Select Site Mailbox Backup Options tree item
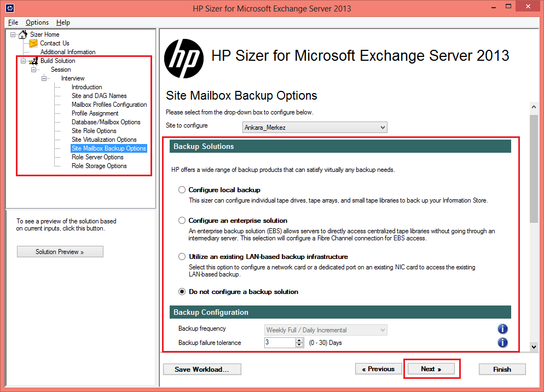The height and width of the screenshot is (392, 544). (x=109, y=148)
